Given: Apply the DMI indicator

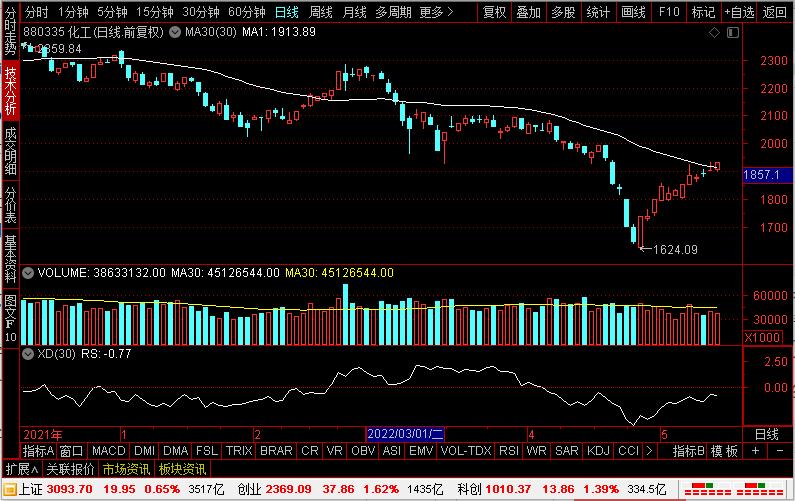Looking at the screenshot, I should [x=144, y=450].
